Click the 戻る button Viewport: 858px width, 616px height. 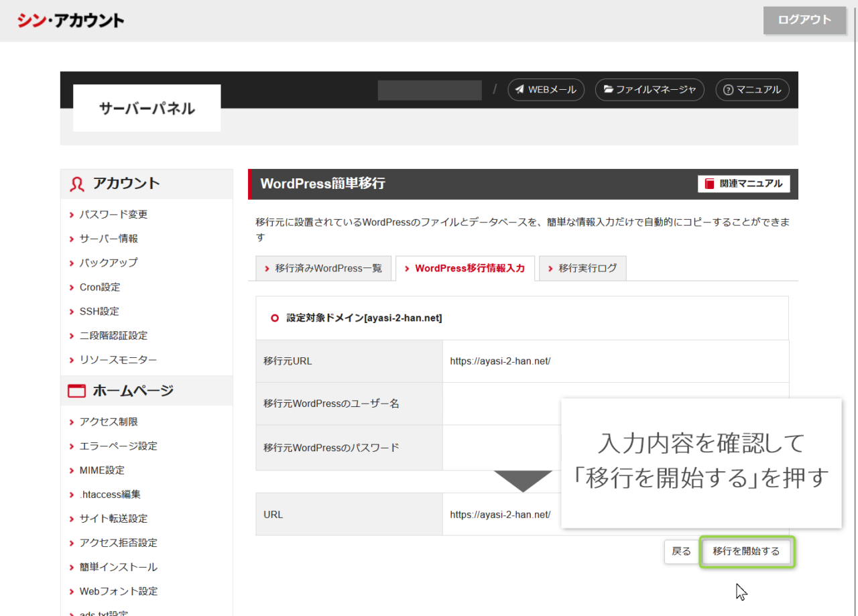pos(681,552)
